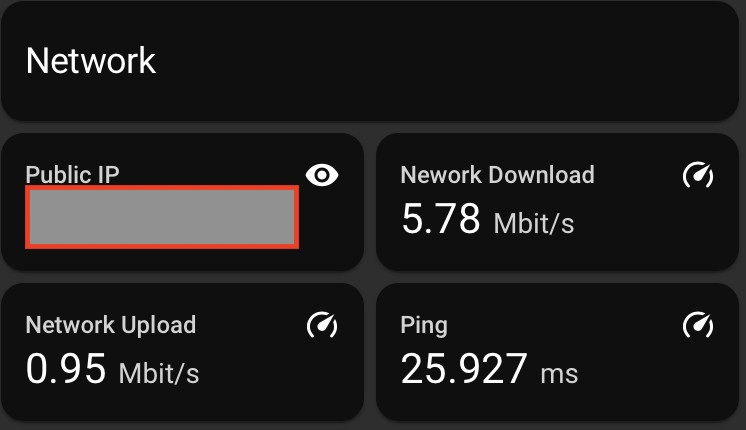Click the Network heading title
Viewport: 746px width, 430px height.
[91, 60]
